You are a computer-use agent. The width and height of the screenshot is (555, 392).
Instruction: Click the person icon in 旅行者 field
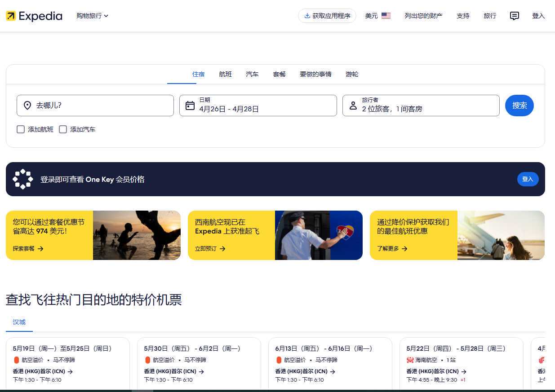[x=353, y=106]
